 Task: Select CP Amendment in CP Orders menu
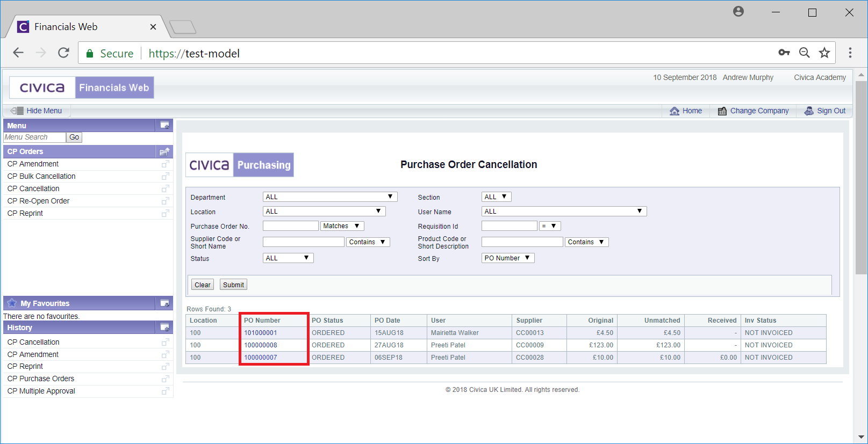[33, 164]
